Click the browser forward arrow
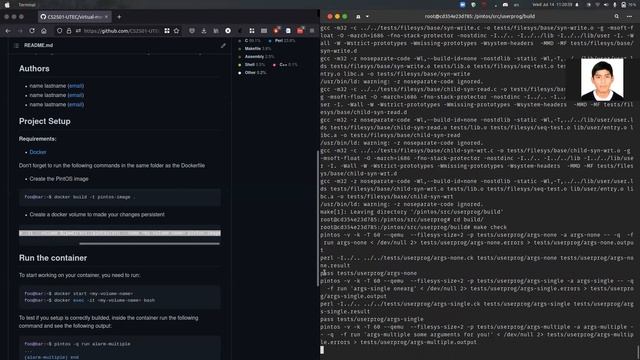640x360 pixels. point(20,31)
